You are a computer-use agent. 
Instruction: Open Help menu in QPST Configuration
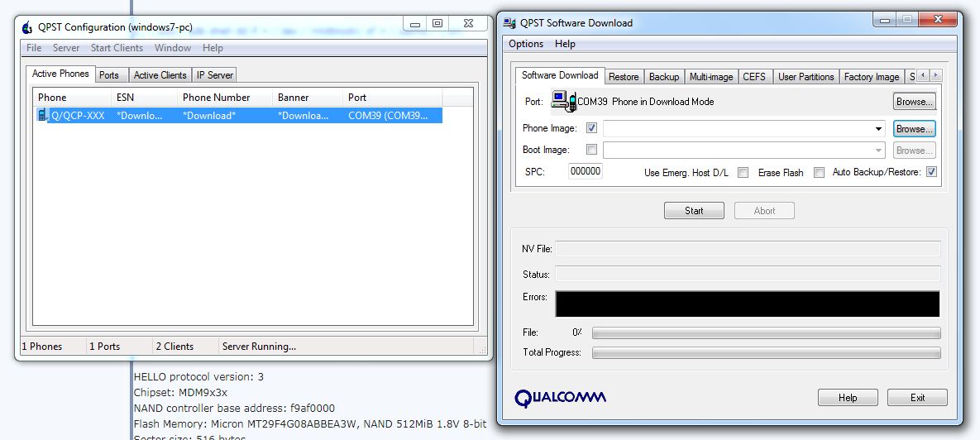[213, 48]
